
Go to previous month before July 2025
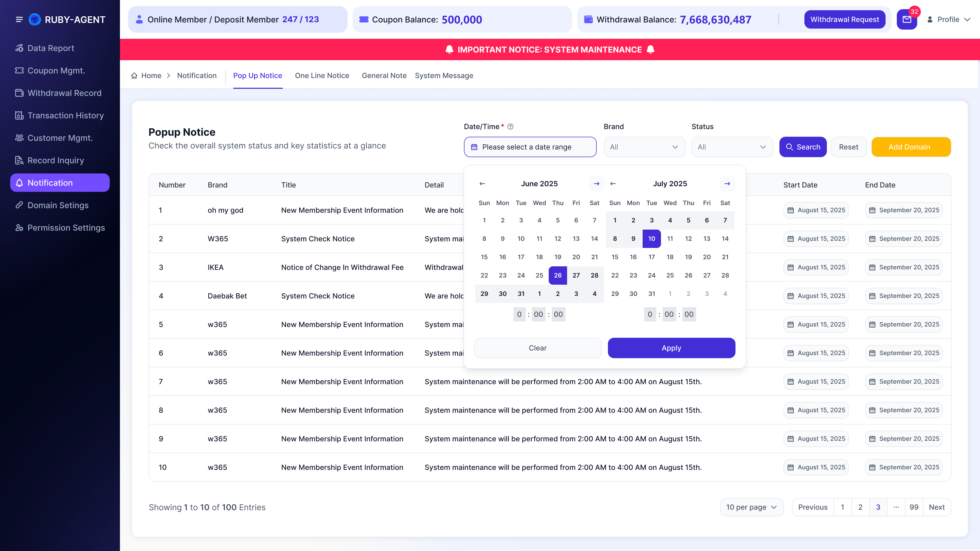click(x=613, y=184)
